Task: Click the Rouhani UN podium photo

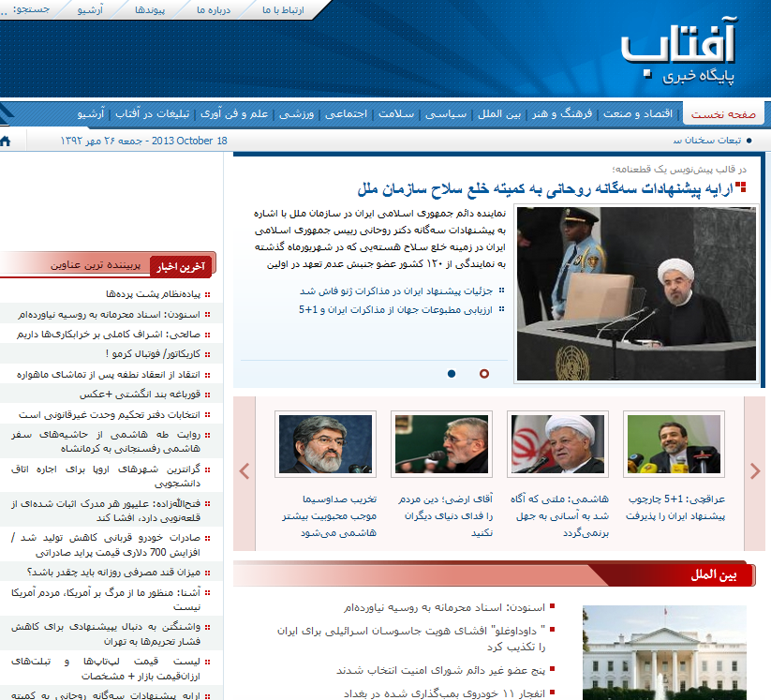Action: (x=636, y=293)
